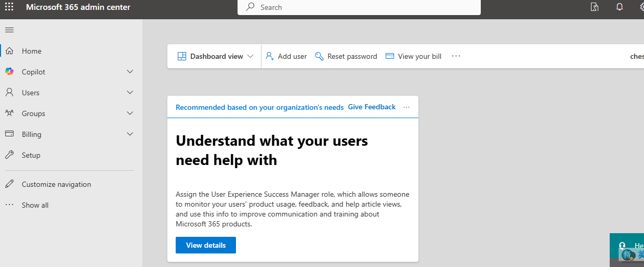Expand the Copilot navigation chevron
This screenshot has height=267, width=644.
130,72
